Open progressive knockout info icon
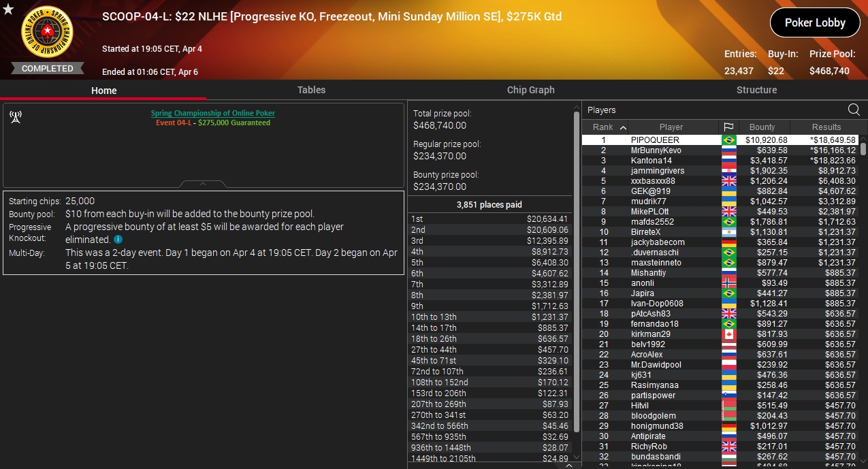 [x=118, y=240]
